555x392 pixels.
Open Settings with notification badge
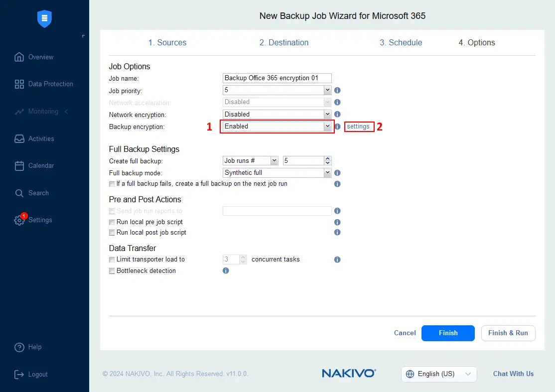tap(33, 220)
